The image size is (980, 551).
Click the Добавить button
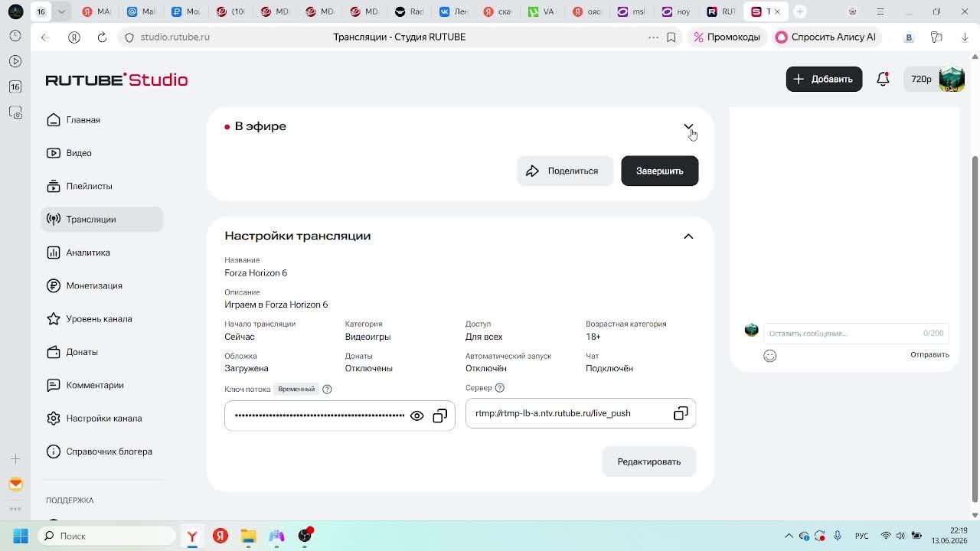824,80
